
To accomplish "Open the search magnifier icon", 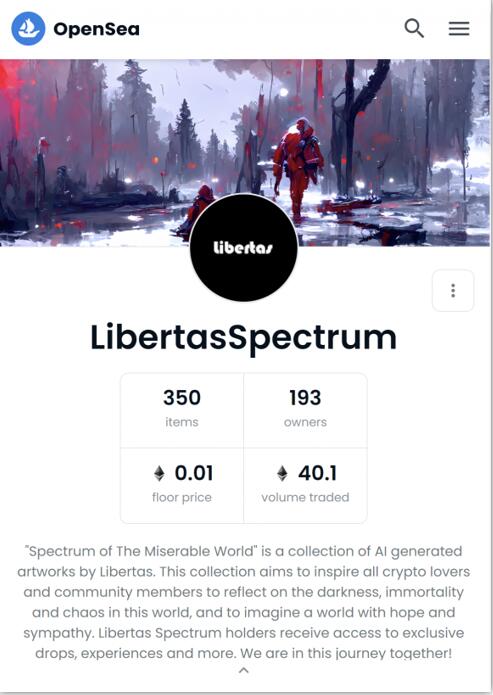I will [414, 28].
